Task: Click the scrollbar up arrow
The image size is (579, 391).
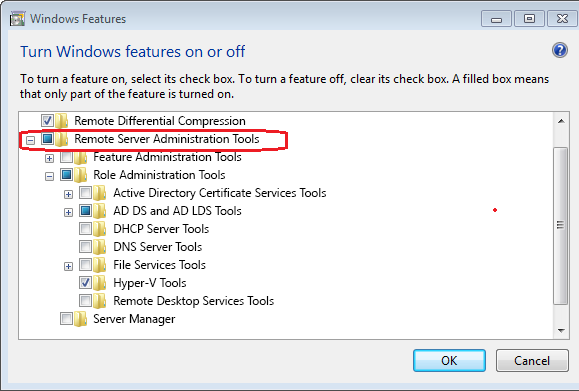Action: (x=561, y=121)
